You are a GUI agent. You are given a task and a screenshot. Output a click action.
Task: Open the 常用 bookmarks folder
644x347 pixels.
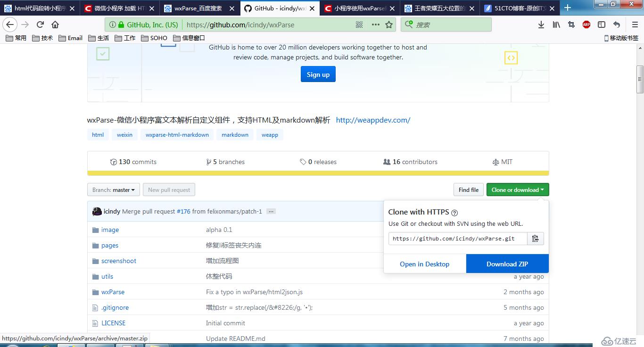point(16,38)
